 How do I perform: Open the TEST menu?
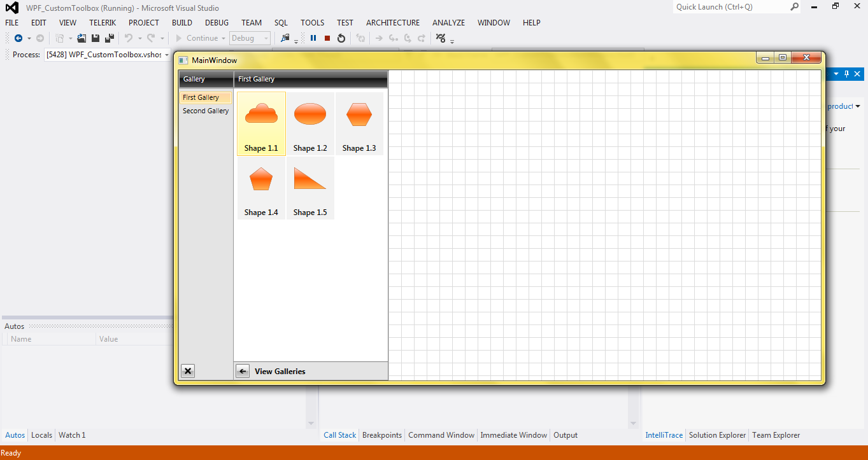coord(345,22)
